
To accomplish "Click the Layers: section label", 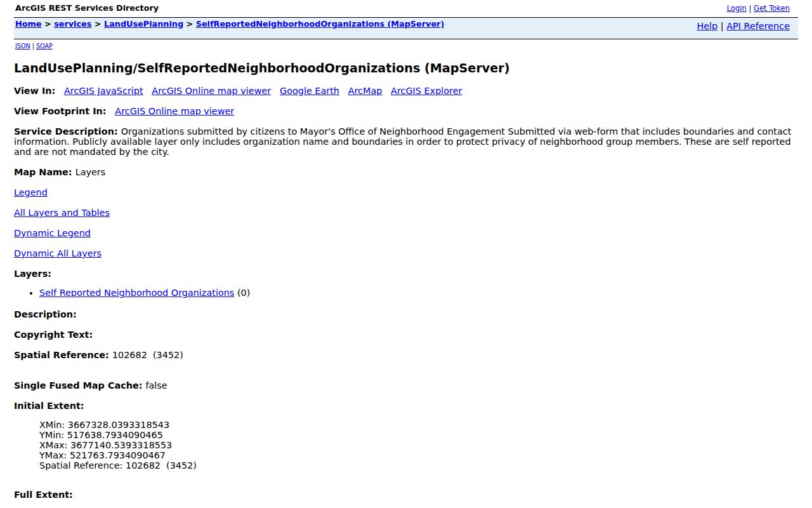I will (x=32, y=274).
